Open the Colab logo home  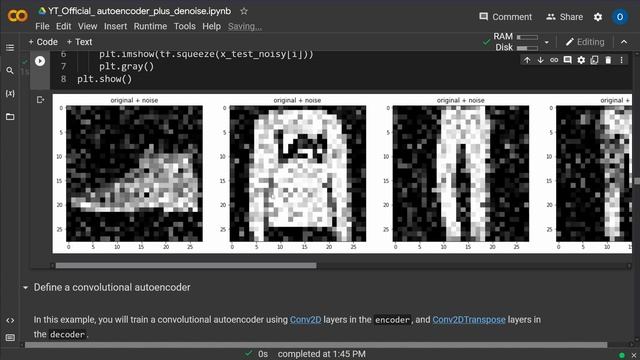coord(18,16)
